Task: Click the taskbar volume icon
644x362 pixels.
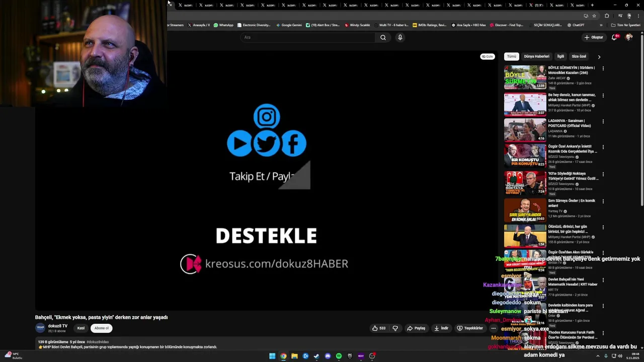Action: (620, 356)
